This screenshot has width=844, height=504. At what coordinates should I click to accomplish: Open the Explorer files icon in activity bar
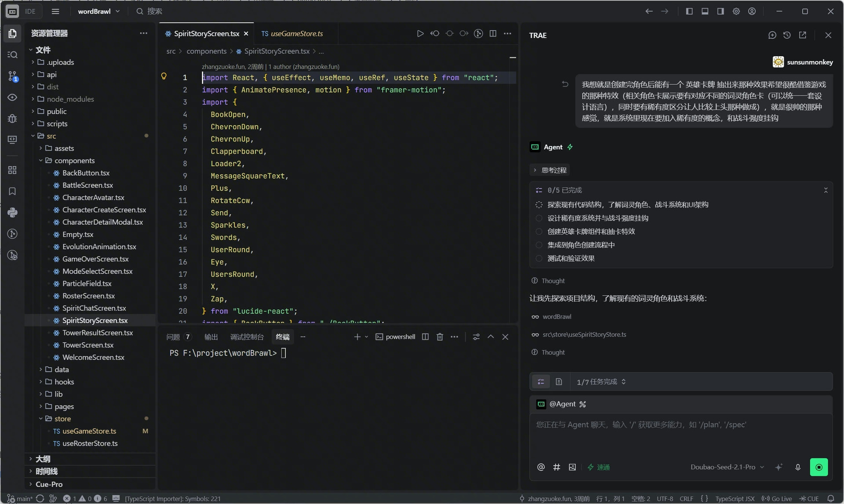click(12, 33)
